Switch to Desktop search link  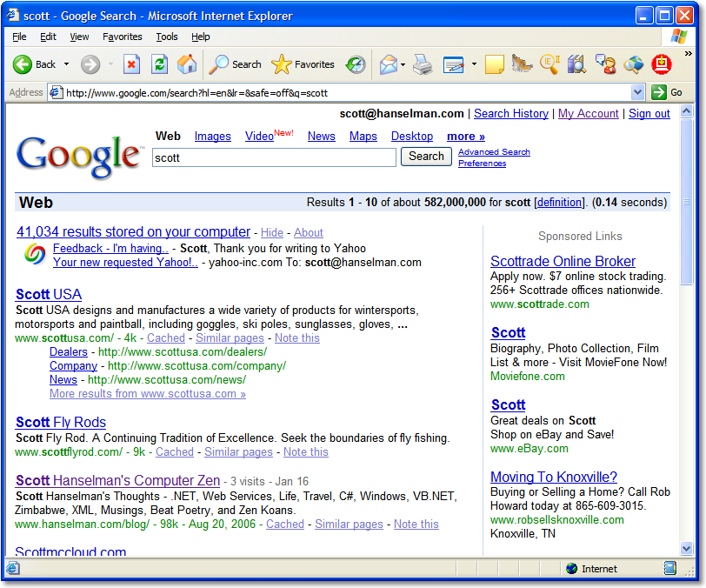pos(412,136)
